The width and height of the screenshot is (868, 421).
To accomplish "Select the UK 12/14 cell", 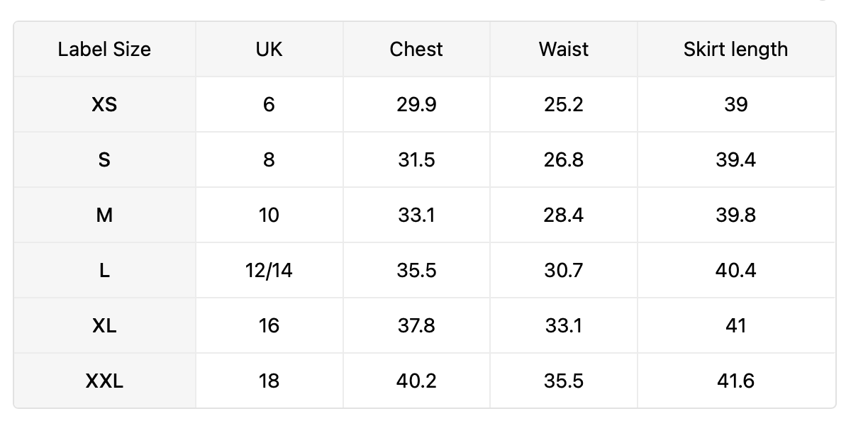I will coord(269,270).
